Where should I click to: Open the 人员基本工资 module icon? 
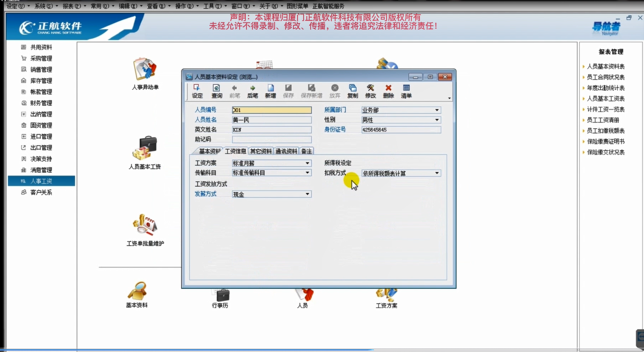tap(145, 153)
